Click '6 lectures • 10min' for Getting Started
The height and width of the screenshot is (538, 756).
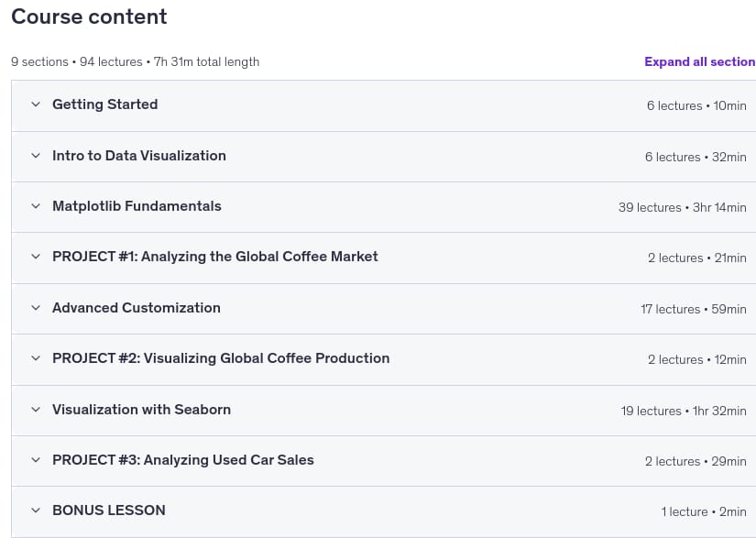(696, 105)
